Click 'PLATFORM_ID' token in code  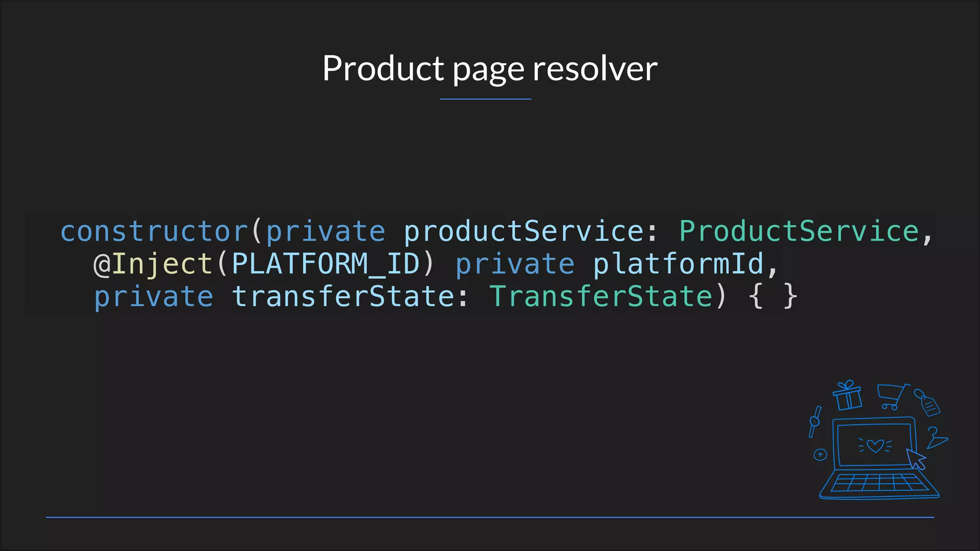point(325,264)
